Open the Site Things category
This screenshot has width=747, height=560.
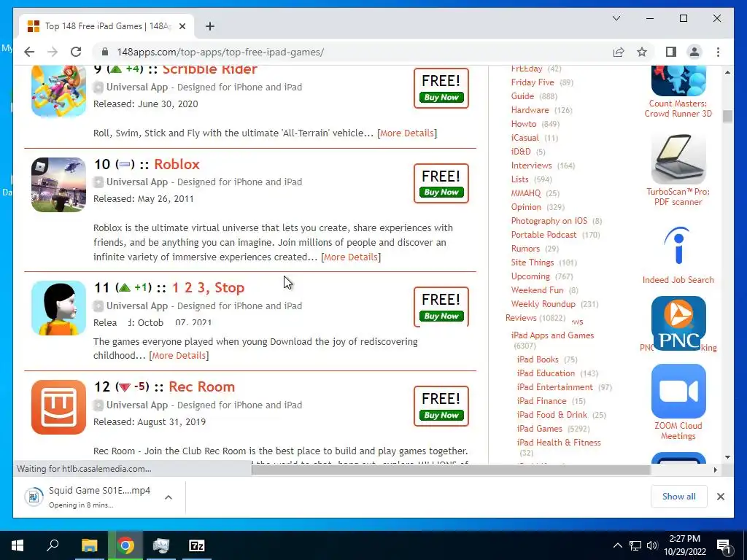point(532,262)
